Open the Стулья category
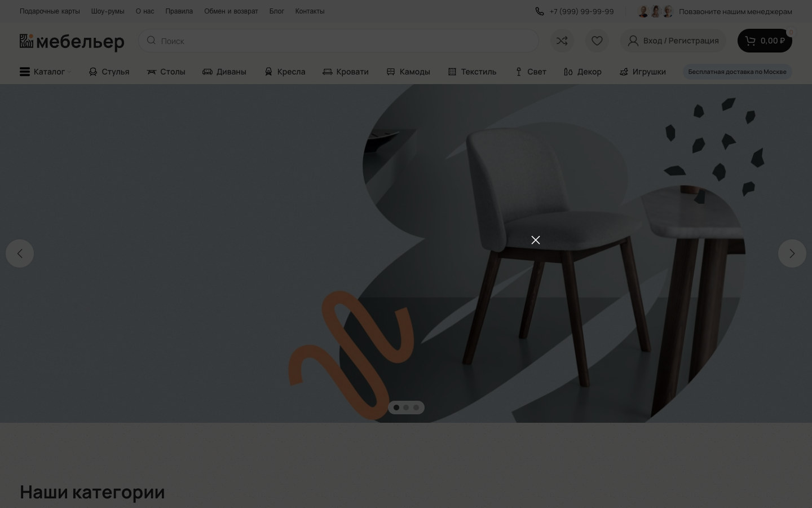 click(x=109, y=72)
